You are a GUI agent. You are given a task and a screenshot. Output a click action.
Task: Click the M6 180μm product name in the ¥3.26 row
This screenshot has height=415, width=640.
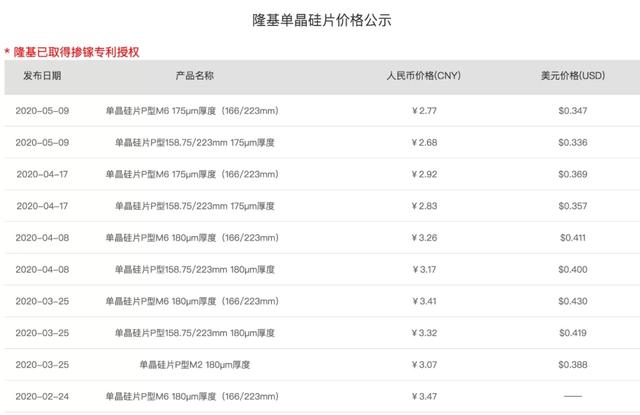(x=192, y=237)
